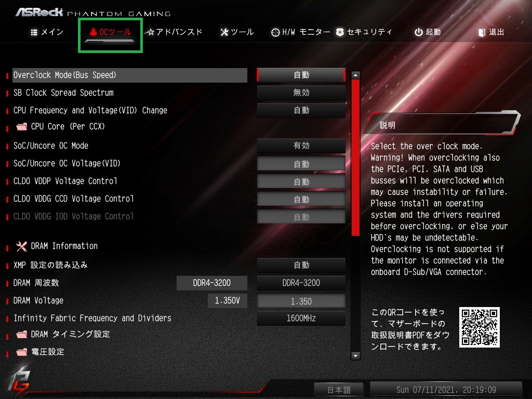Click the DRAM Voltage 1.350 input field
The width and height of the screenshot is (532, 399).
pyautogui.click(x=301, y=301)
